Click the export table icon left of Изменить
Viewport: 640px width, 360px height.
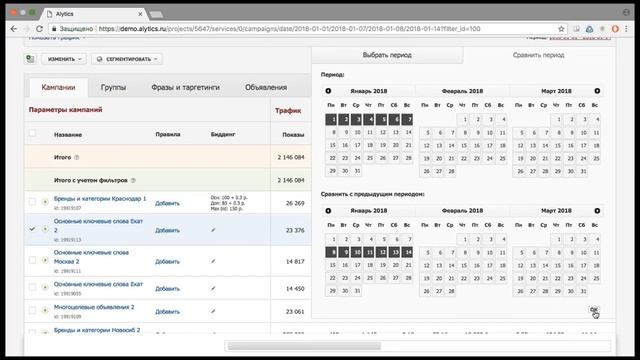pyautogui.click(x=30, y=59)
